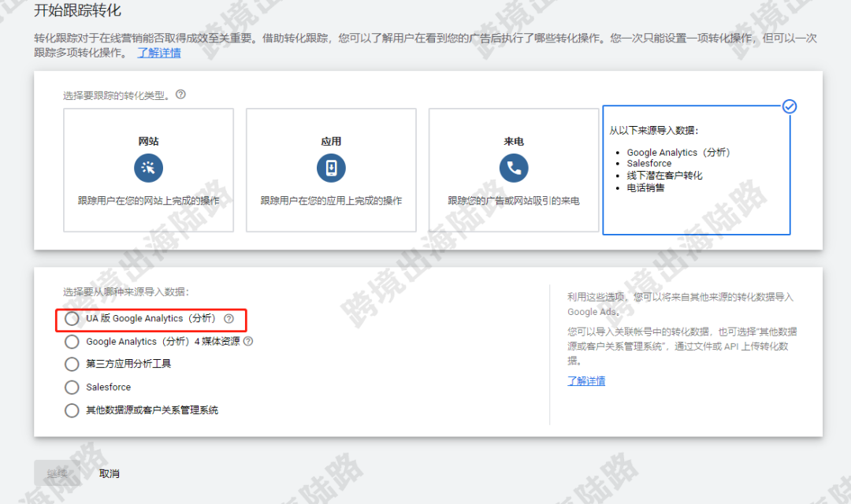Open help icon next to UA 版 Google Analytics
The image size is (851, 504).
(229, 318)
